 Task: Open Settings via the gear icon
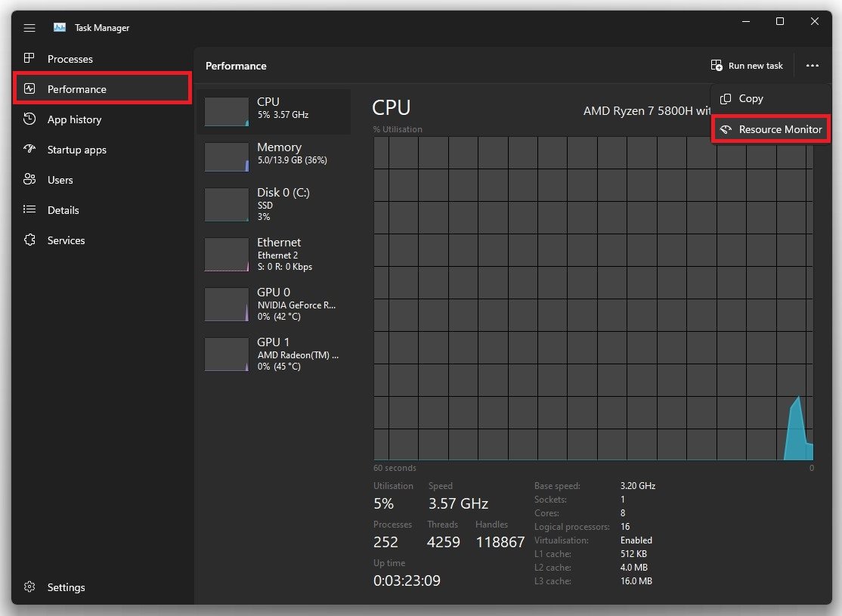[x=29, y=587]
